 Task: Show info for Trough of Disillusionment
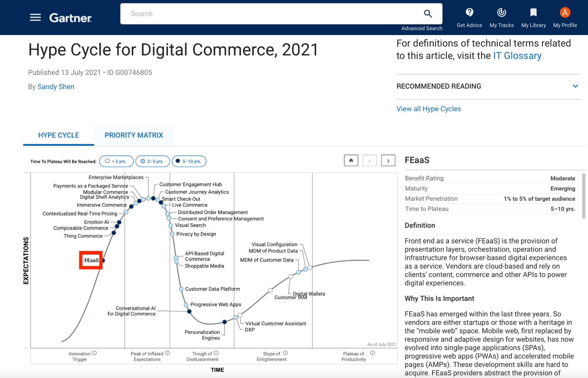[216, 353]
